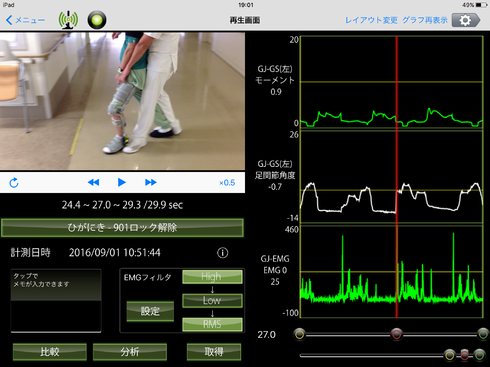Screen dimensions: 490x367
Task: Tap the GJ-EMG graph
Action: (392, 272)
